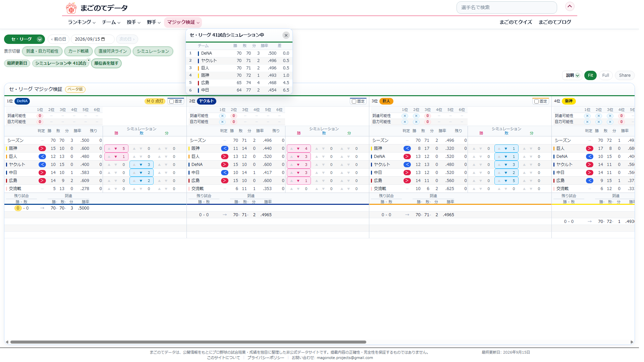This screenshot has height=362, width=644.
Task: Toggle 到達・自力可能性 display chip
Action: coord(42,51)
